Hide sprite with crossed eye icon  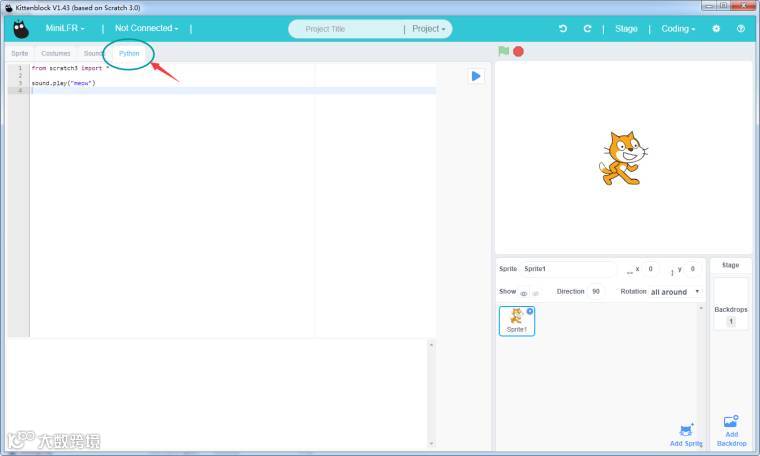(x=536, y=293)
